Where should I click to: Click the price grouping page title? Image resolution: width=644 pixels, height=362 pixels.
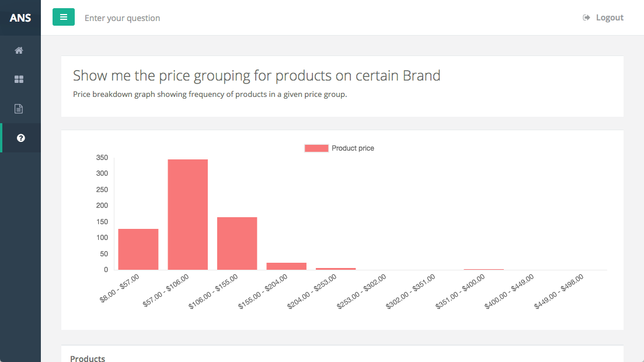point(256,75)
